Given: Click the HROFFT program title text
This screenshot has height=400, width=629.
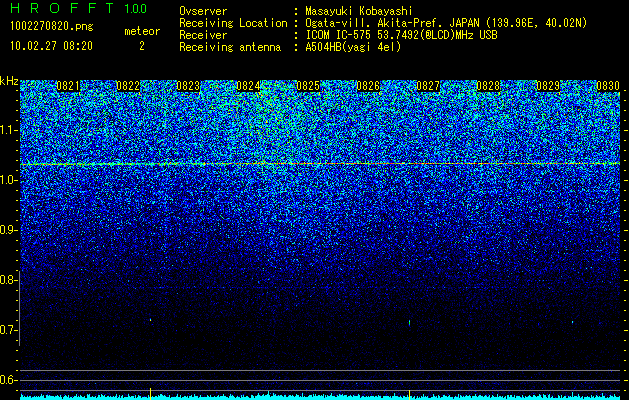Looking at the screenshot, I should pyautogui.click(x=63, y=8).
